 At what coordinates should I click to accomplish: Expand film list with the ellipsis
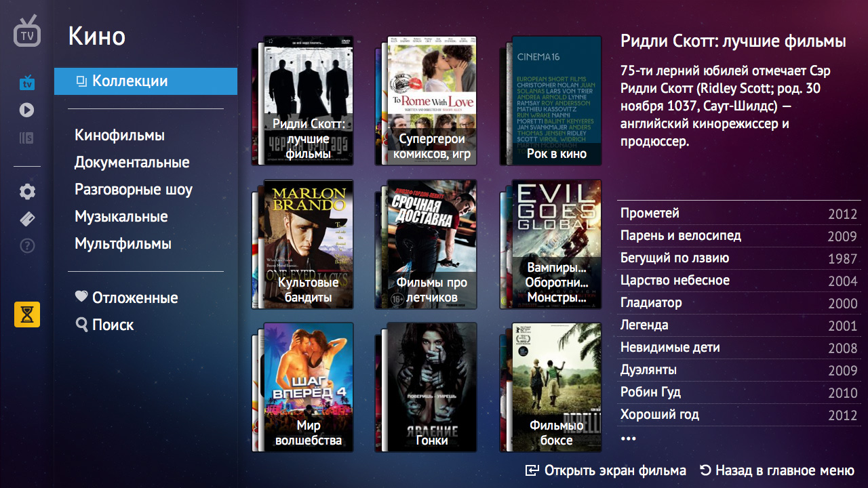click(629, 438)
